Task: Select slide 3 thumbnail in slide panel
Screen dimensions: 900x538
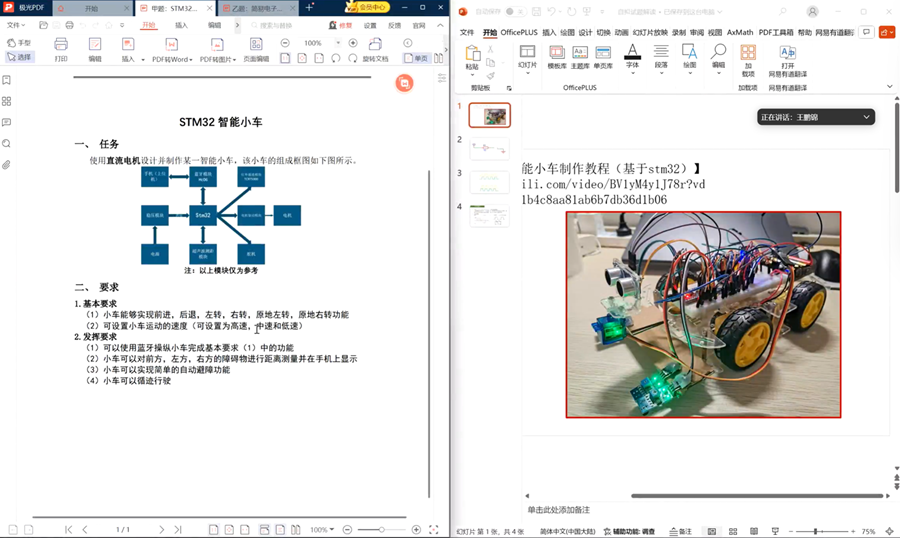Action: [x=489, y=183]
